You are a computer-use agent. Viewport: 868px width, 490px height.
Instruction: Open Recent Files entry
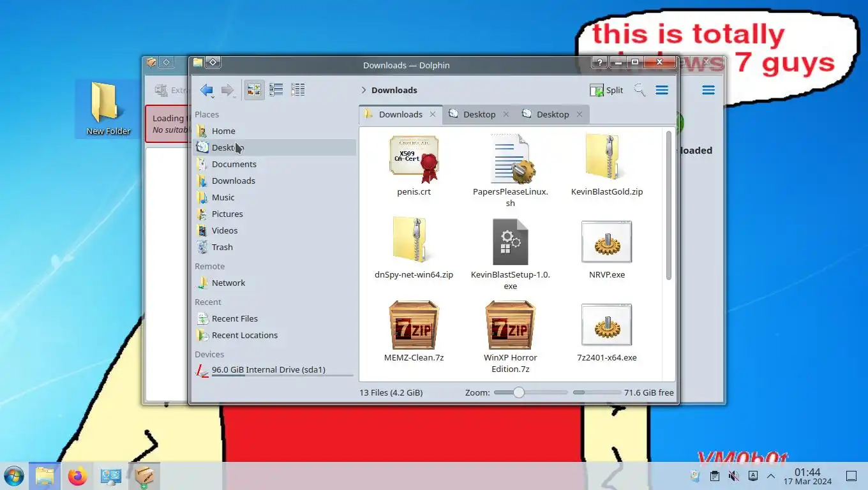pos(274,318)
